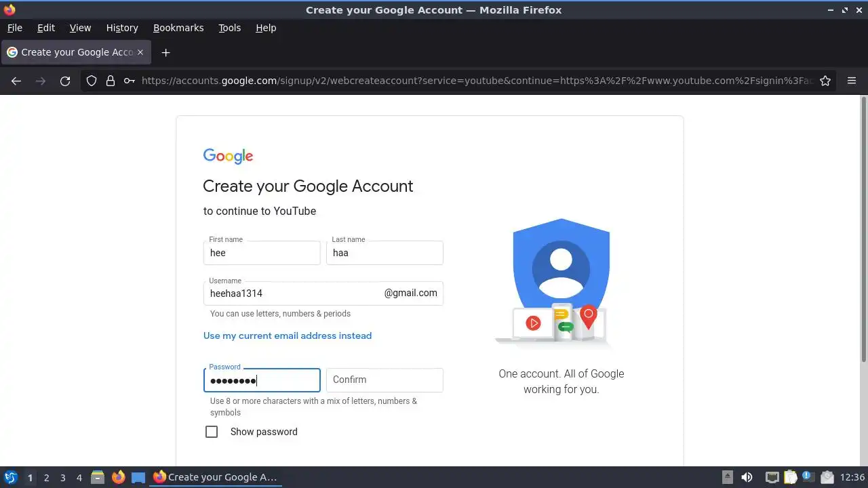
Task: Close the Create your Google Account tab
Action: (x=140, y=52)
